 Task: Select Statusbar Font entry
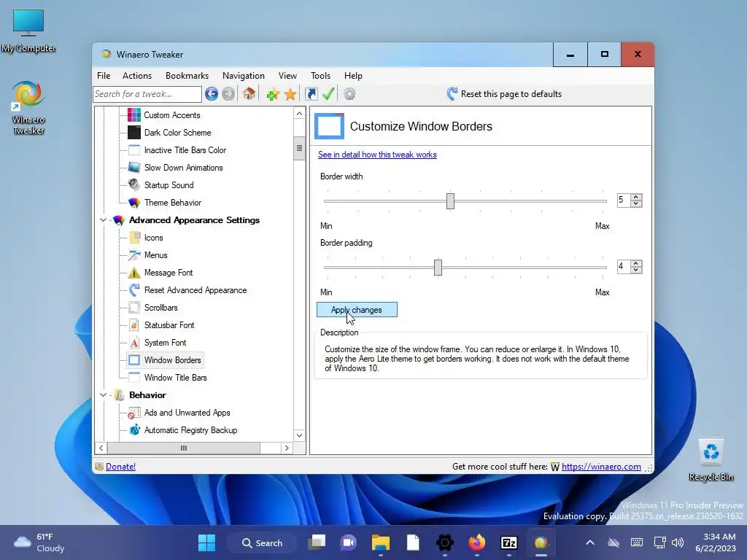pyautogui.click(x=169, y=325)
